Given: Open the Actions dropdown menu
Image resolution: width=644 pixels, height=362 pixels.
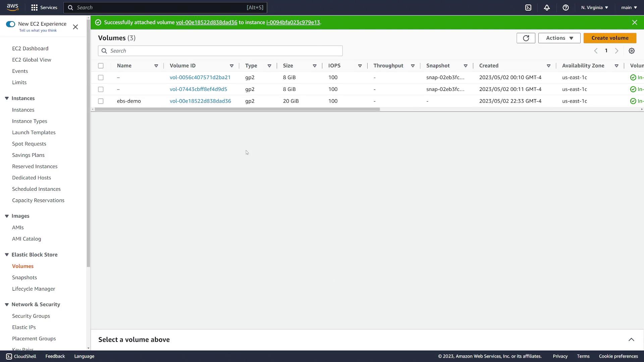Looking at the screenshot, I should click(x=559, y=38).
